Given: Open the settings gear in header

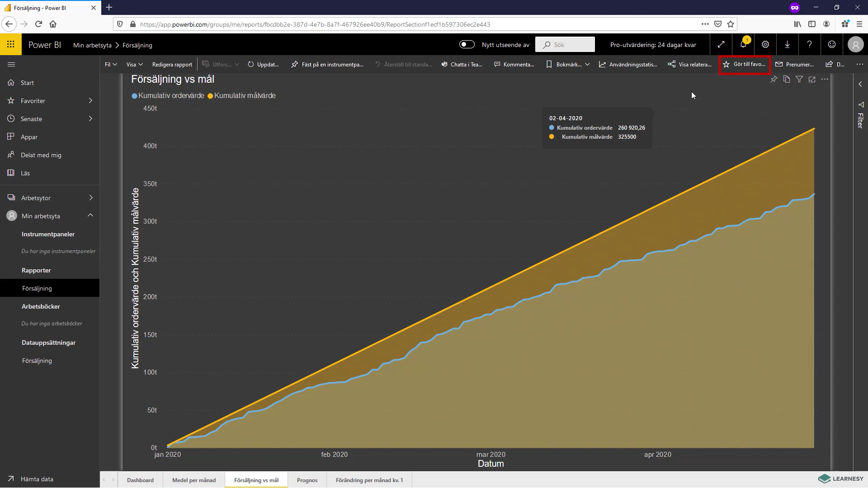Looking at the screenshot, I should point(765,44).
